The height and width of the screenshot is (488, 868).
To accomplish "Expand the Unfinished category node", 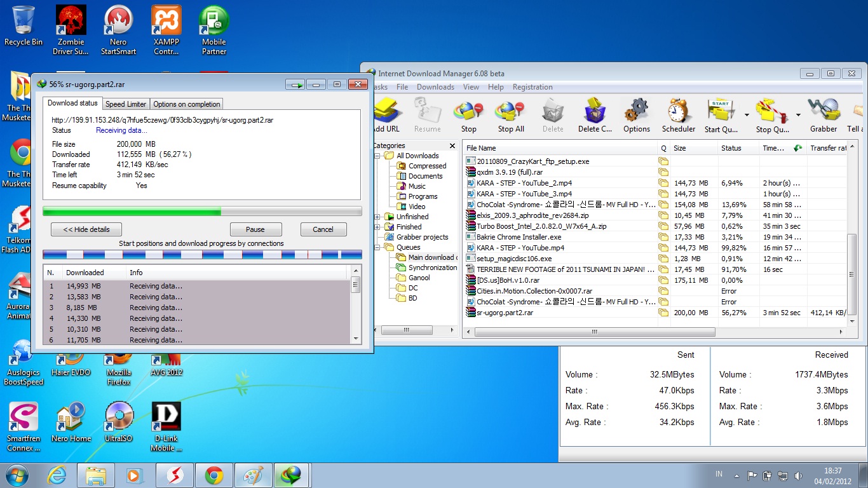I will click(377, 217).
